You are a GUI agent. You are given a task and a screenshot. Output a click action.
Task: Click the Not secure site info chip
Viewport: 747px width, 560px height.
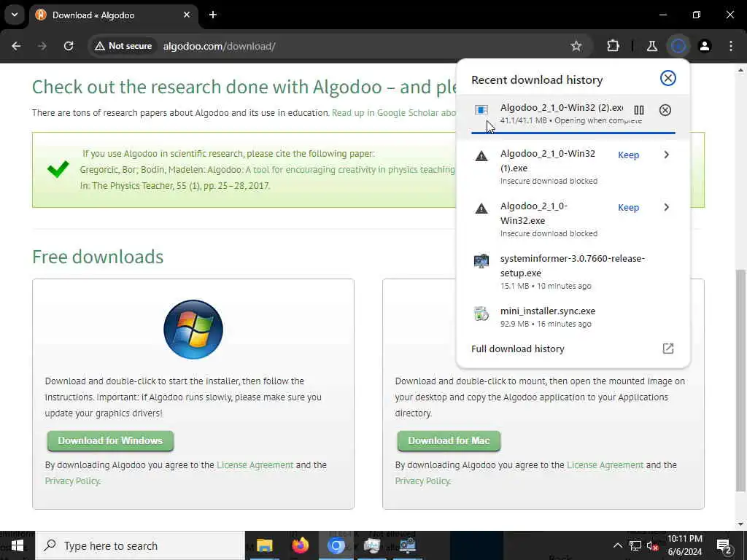point(124,46)
